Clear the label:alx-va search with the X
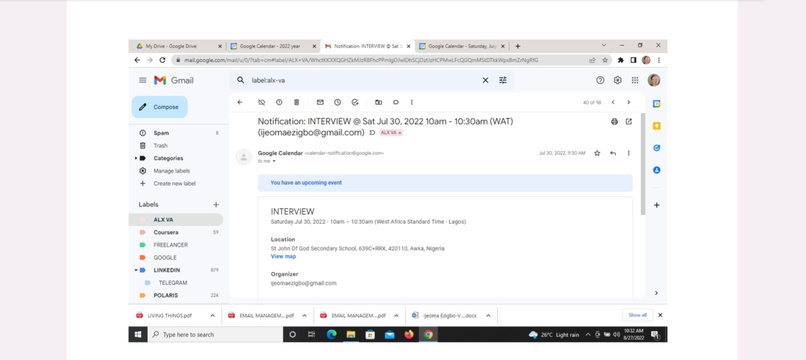 (485, 80)
